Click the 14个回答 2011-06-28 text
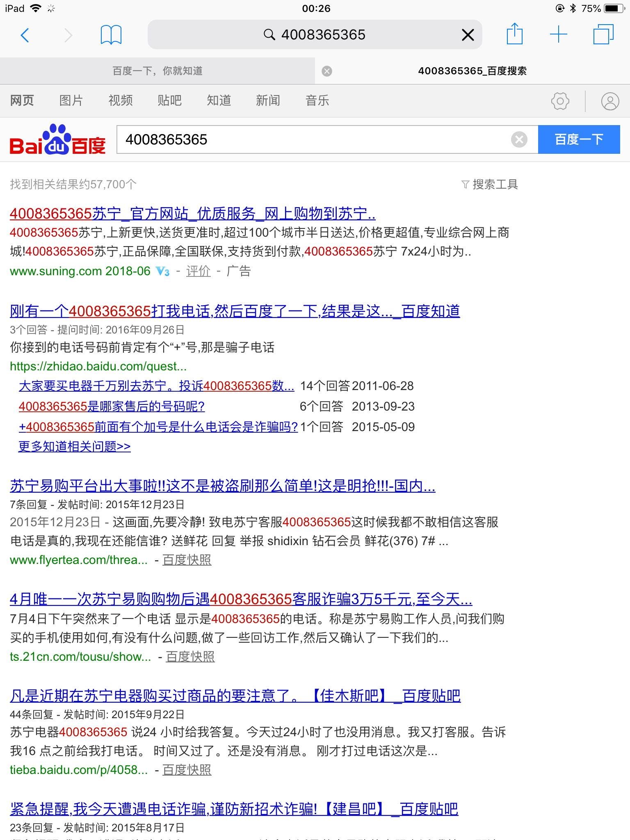Screen dimensions: 630x840 point(357,386)
